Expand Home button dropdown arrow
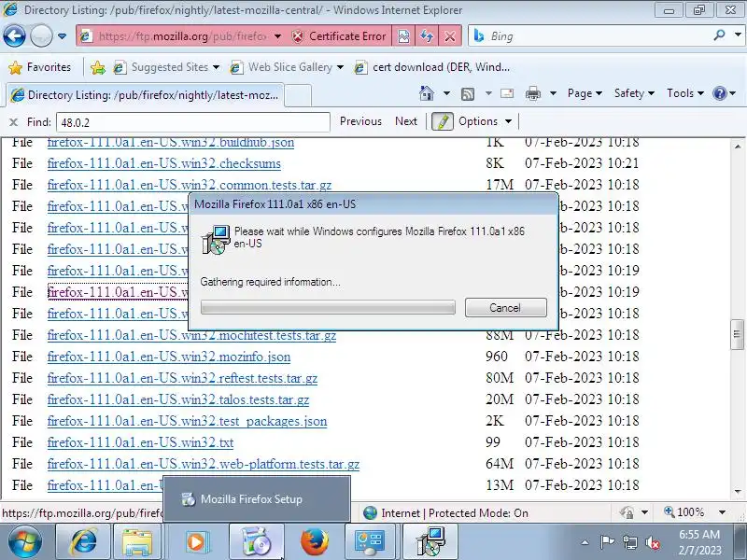Viewport: 747px width, 560px height. pyautogui.click(x=446, y=93)
